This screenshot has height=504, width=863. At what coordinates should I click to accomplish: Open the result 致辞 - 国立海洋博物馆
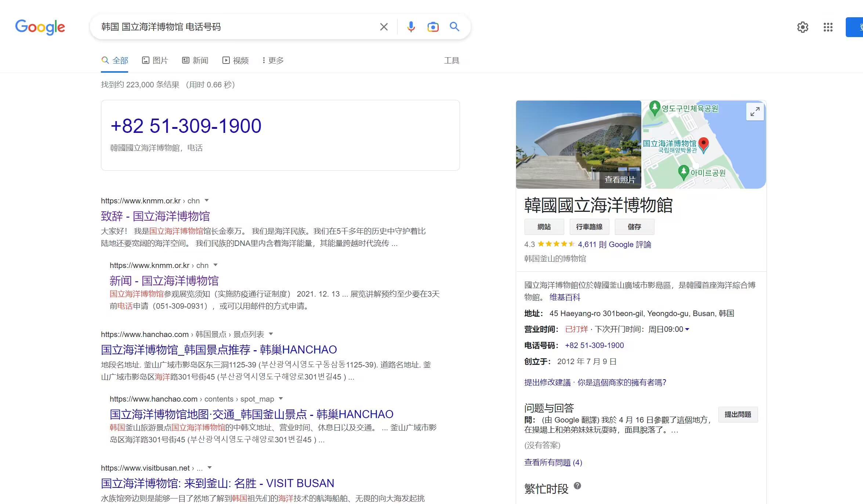pyautogui.click(x=155, y=216)
